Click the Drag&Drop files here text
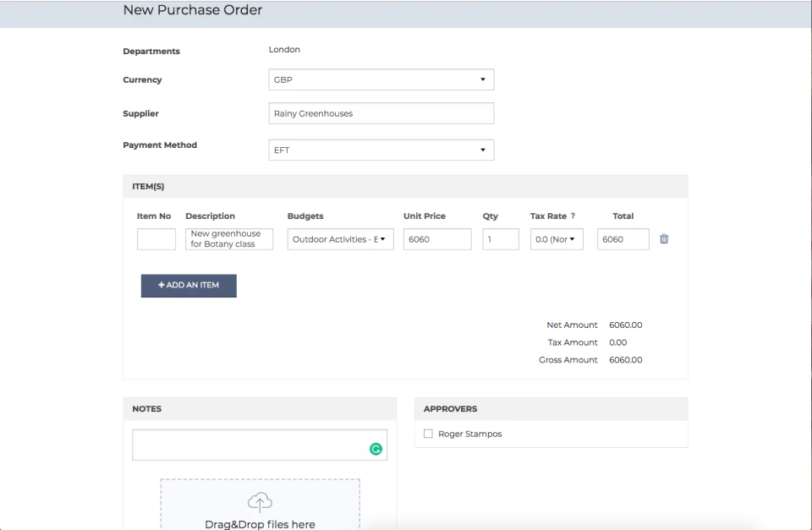Image resolution: width=812 pixels, height=530 pixels. [260, 524]
